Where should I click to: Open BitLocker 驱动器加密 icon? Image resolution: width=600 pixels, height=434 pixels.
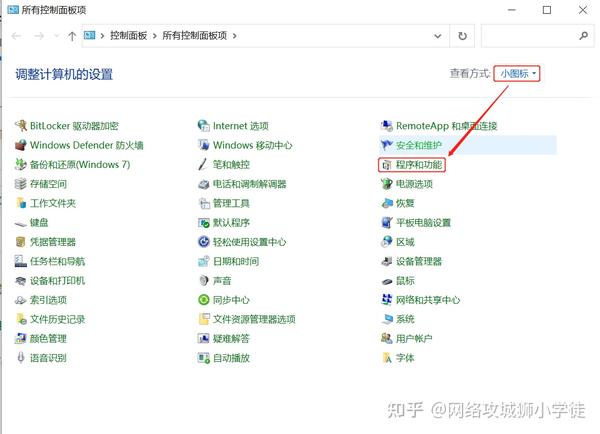[20, 126]
